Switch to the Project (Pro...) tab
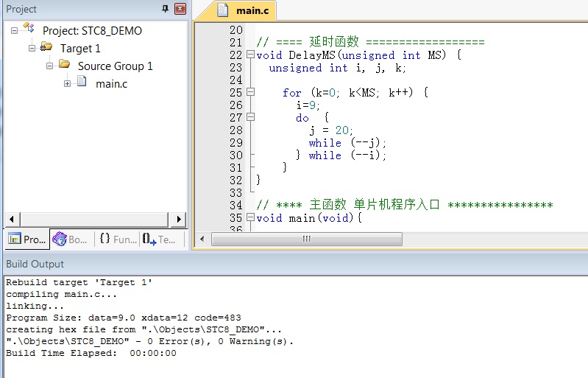Screen dimensions: 588x378 point(27,239)
